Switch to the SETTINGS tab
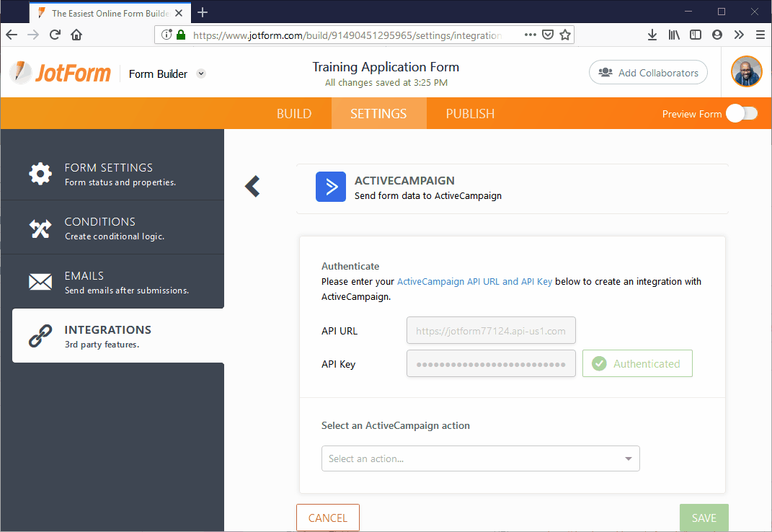Viewport: 772px width, 532px height. (378, 114)
